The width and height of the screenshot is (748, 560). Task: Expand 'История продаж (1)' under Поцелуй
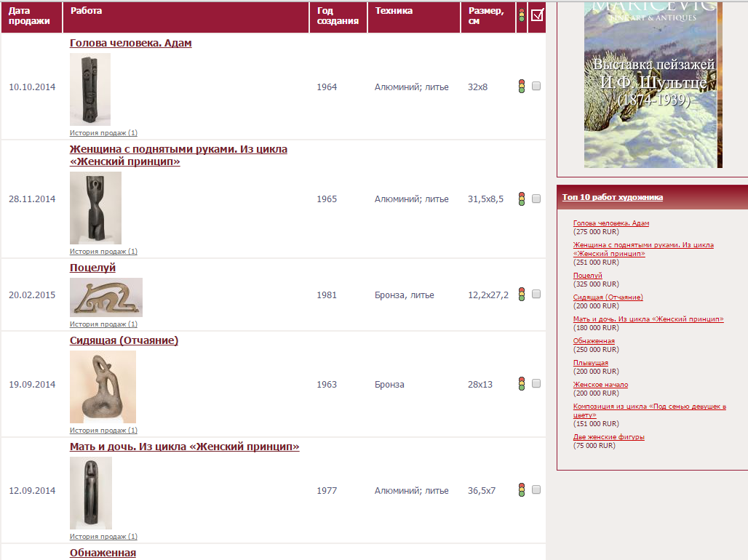(103, 324)
